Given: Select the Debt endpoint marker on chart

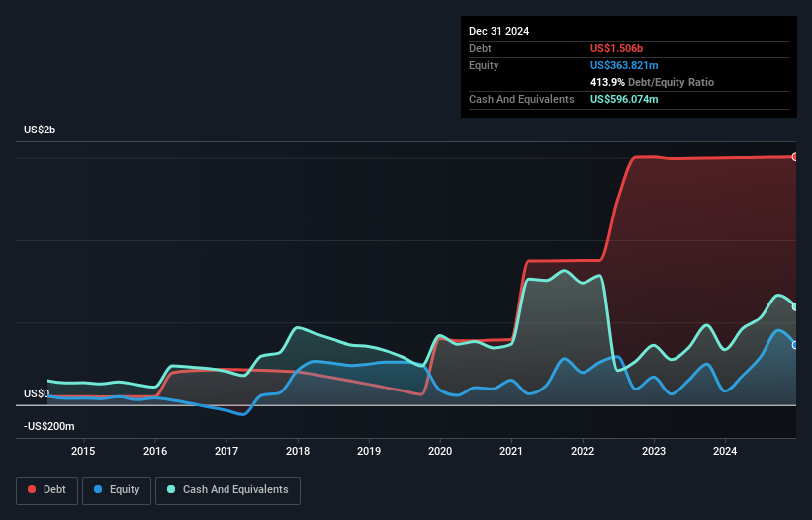Looking at the screenshot, I should pyautogui.click(x=795, y=157).
